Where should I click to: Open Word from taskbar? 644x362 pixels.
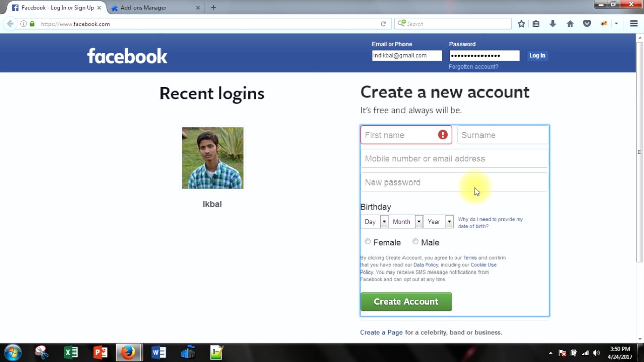[158, 353]
